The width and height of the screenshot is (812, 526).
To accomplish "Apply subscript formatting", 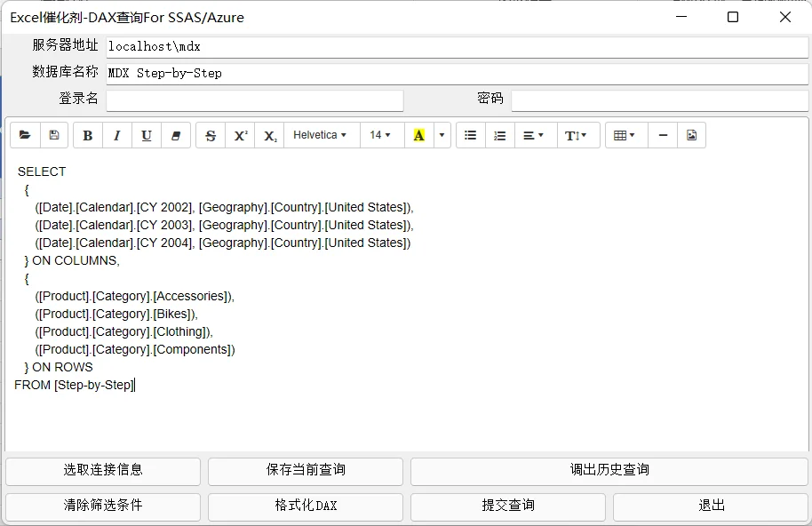I will point(269,135).
